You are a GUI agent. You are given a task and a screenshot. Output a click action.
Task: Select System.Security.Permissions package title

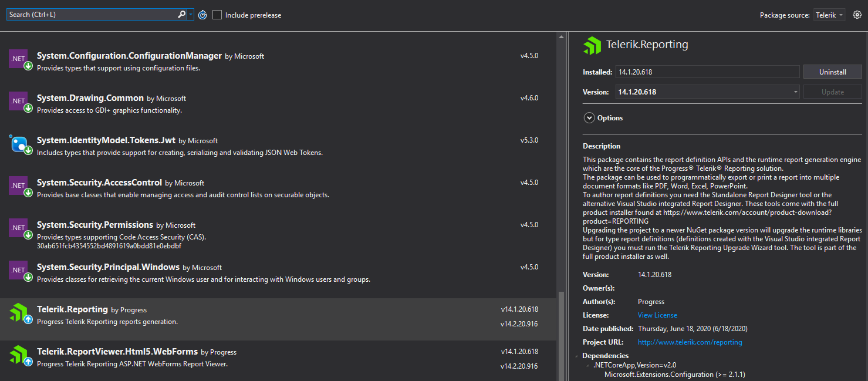click(95, 225)
